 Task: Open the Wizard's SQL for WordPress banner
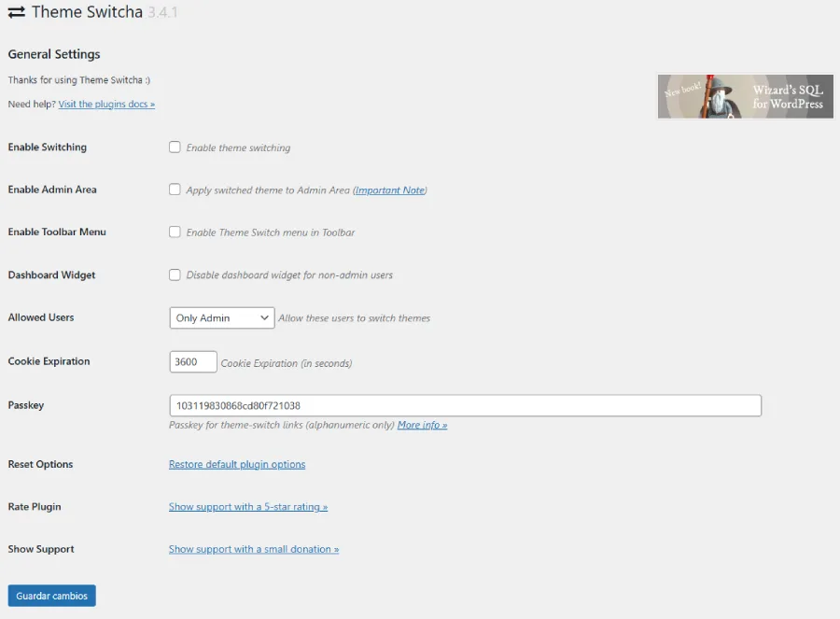click(x=744, y=97)
